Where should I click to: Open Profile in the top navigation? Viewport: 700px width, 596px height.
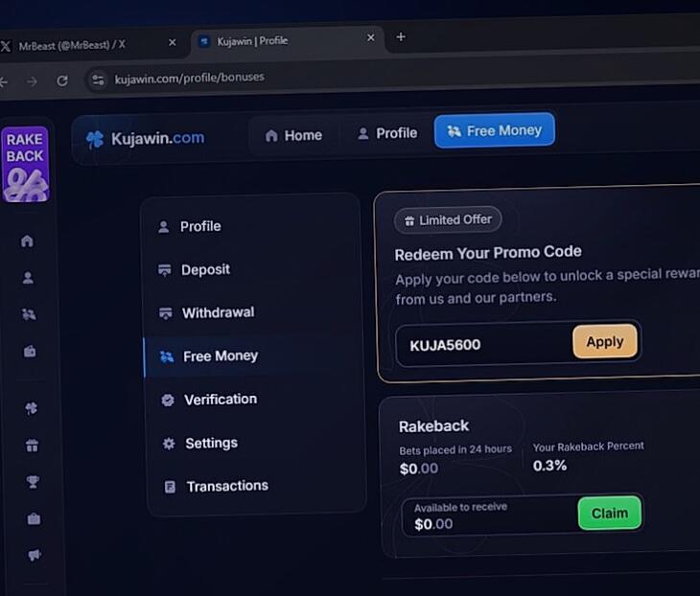(x=387, y=133)
